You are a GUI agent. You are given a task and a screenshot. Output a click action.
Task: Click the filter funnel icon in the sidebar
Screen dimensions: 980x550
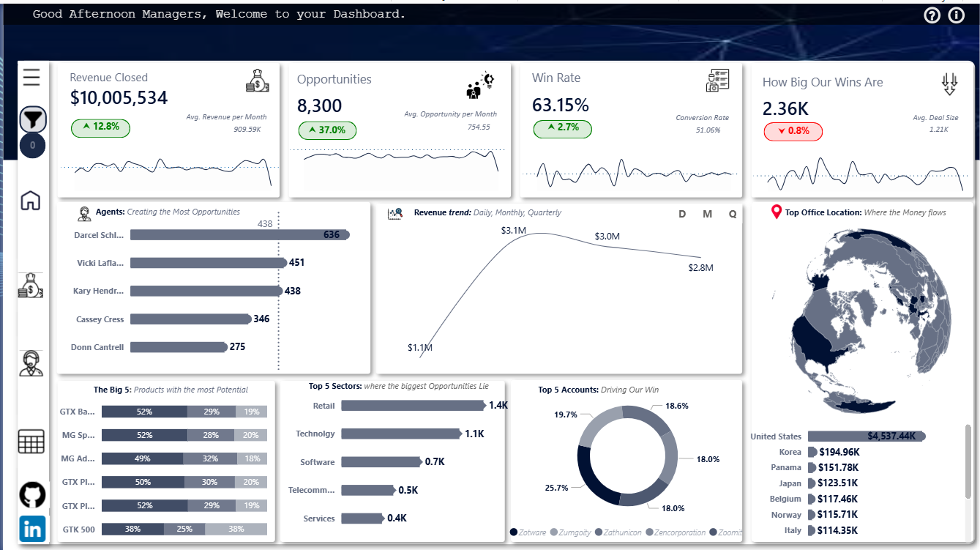[33, 119]
